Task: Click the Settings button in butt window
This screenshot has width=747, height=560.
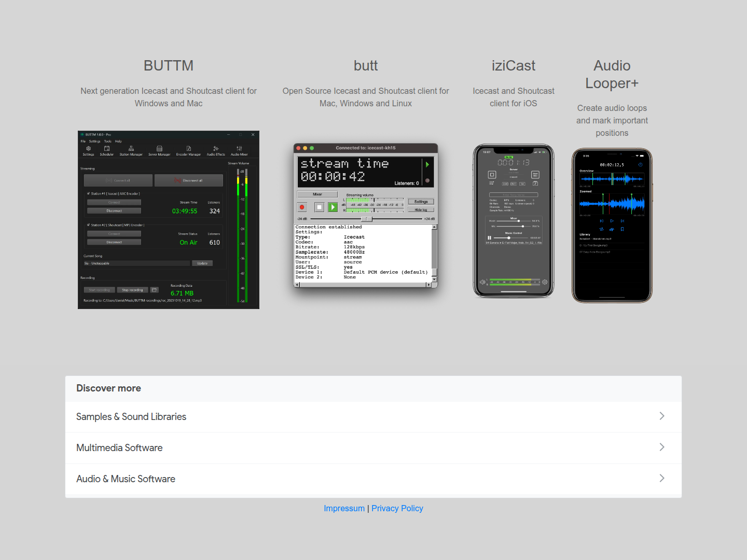Action: point(421,202)
